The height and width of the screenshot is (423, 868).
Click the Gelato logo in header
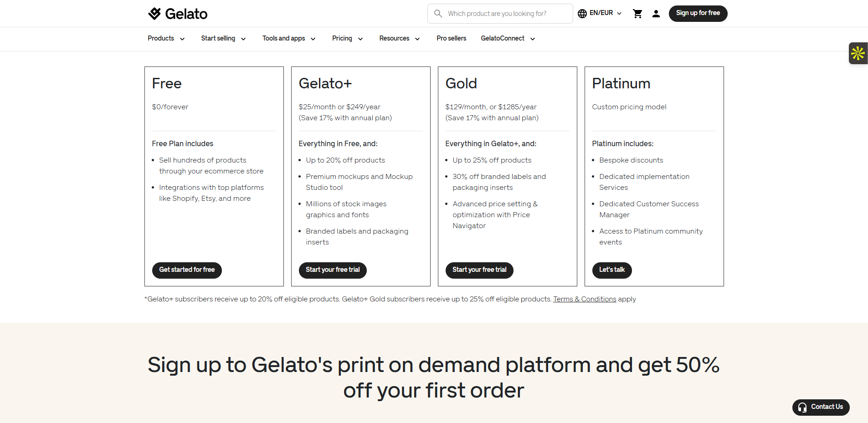point(178,14)
